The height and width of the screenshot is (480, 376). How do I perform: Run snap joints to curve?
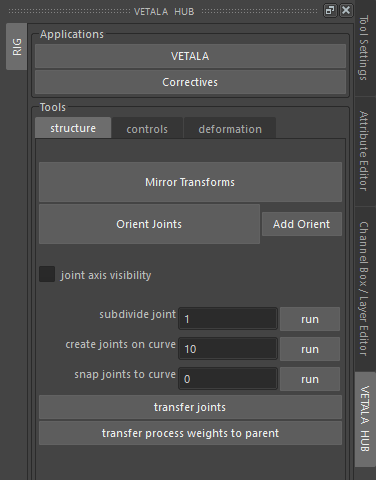pyautogui.click(x=310, y=379)
